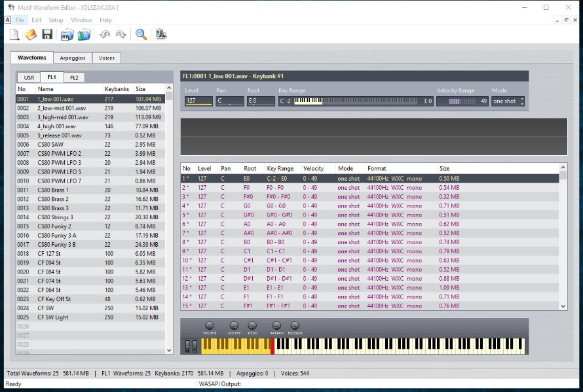Click the Undo arrow icon
The height and width of the screenshot is (392, 583).
(x=105, y=35)
